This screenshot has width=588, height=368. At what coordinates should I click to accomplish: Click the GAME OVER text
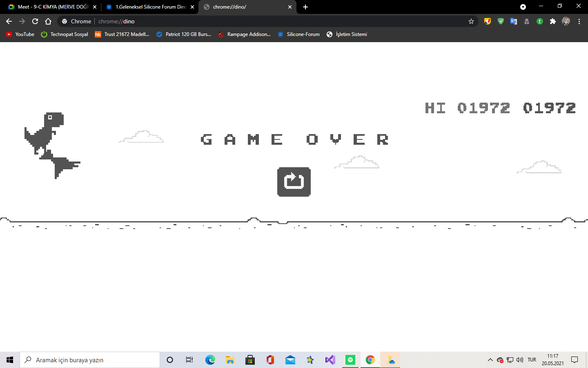294,139
